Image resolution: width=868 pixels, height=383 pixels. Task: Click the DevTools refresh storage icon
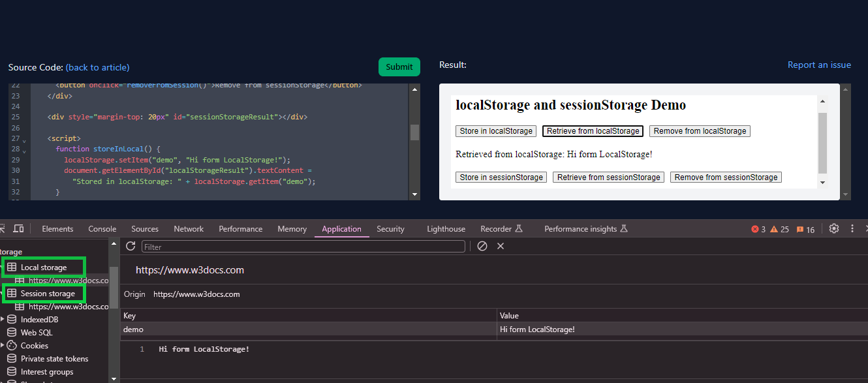(131, 246)
